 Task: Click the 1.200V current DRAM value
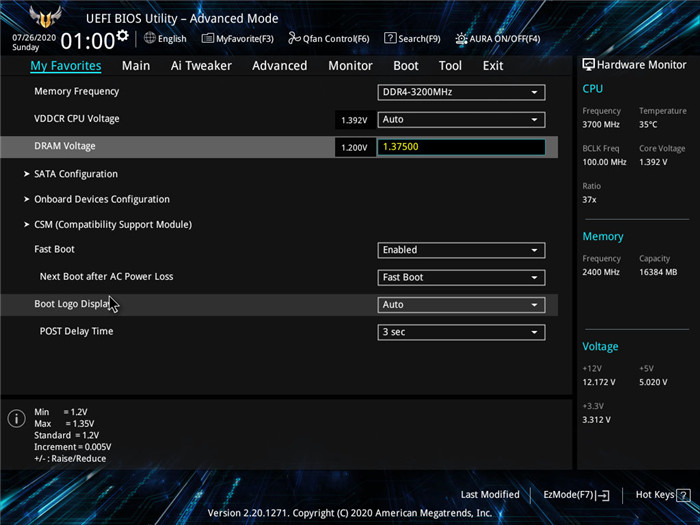(x=354, y=147)
